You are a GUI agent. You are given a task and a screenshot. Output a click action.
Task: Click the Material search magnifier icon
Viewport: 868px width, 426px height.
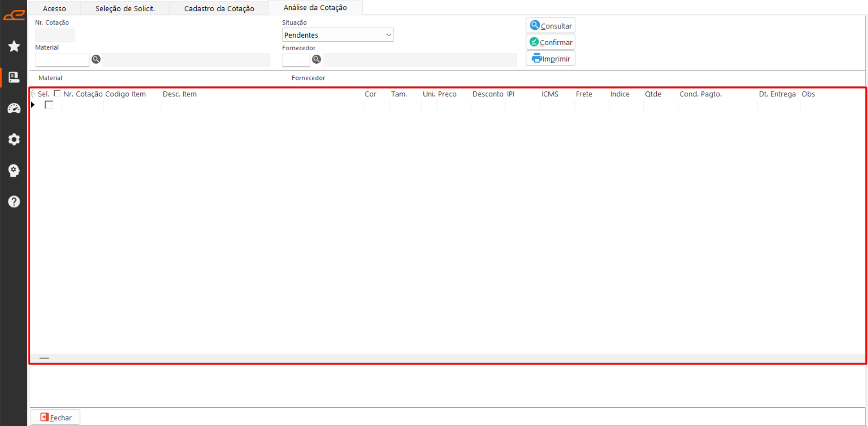pos(96,59)
